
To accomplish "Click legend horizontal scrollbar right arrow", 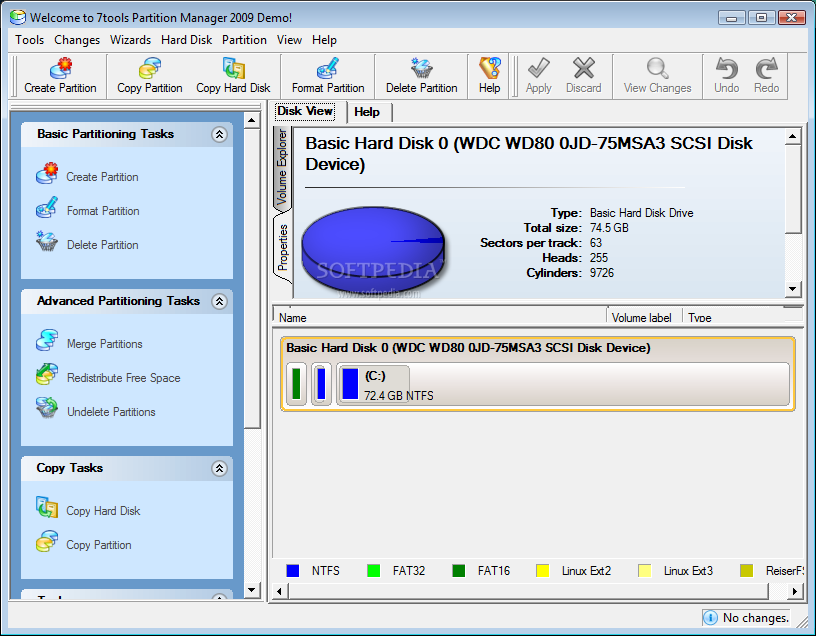I will pos(794,591).
